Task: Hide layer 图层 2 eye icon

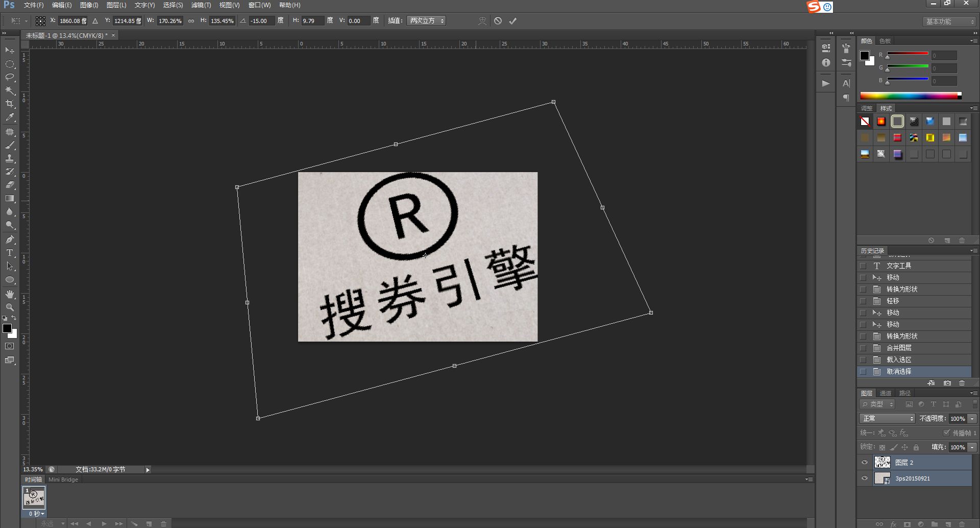Action: (x=865, y=463)
